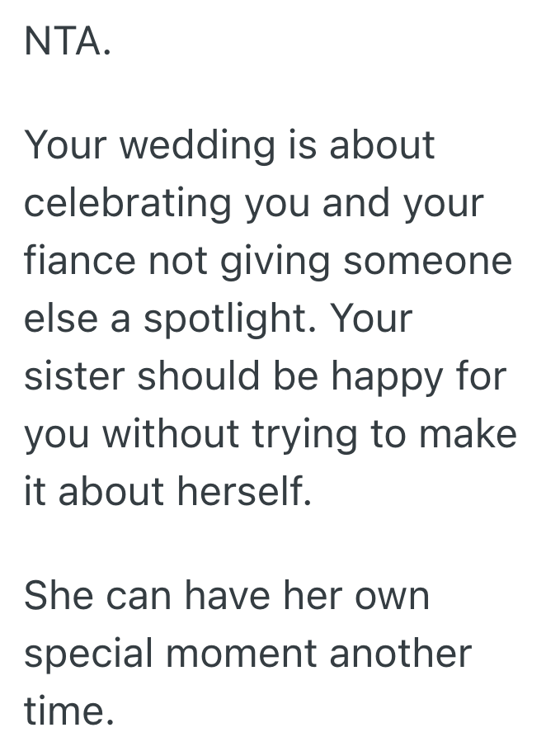Tap the final word "time."

point(69,711)
